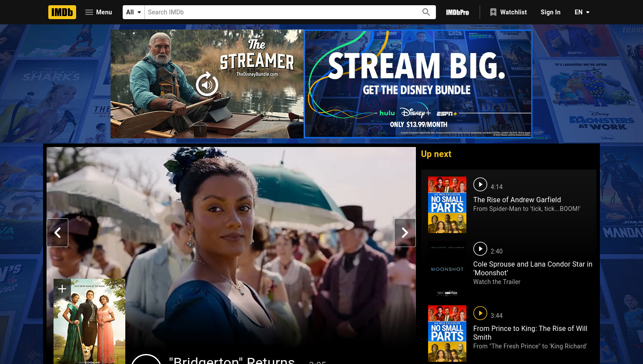Open the hamburger Menu

tap(99, 12)
